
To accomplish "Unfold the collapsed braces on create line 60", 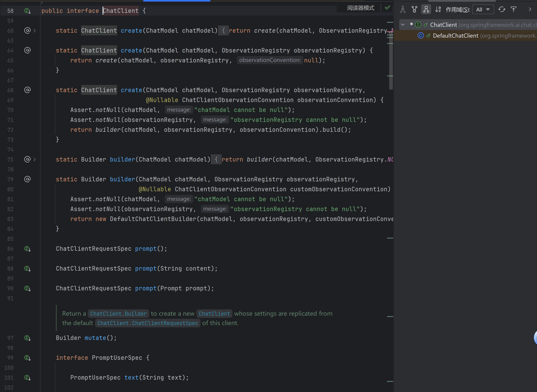I will [x=223, y=31].
